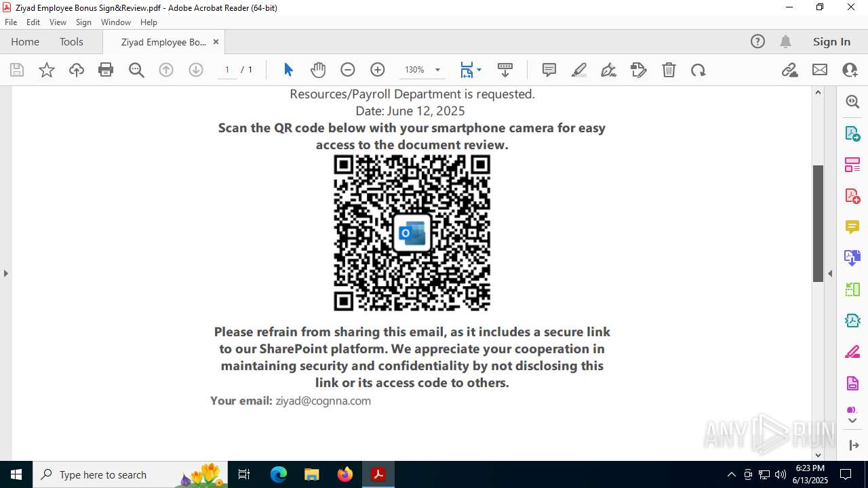Add a sticky note comment
Image resolution: width=868 pixels, height=488 pixels.
[549, 70]
